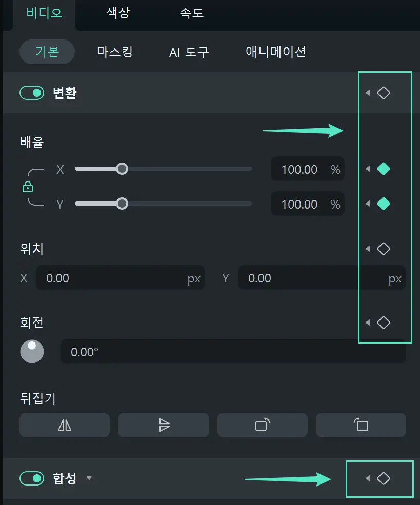Open the 속도 tab
The image size is (420, 505).
pos(192,13)
